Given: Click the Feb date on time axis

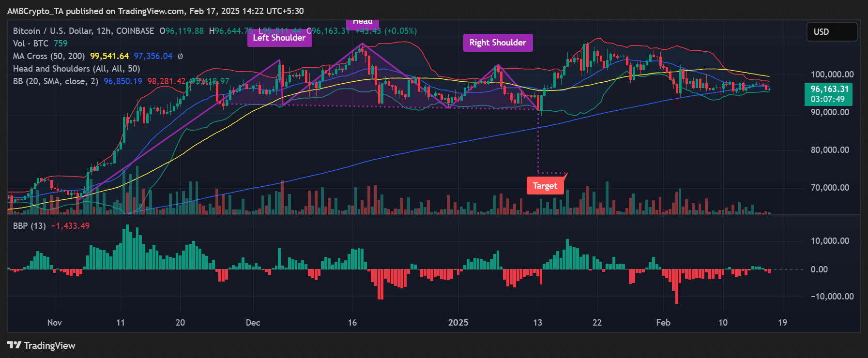Looking at the screenshot, I should pos(663,323).
